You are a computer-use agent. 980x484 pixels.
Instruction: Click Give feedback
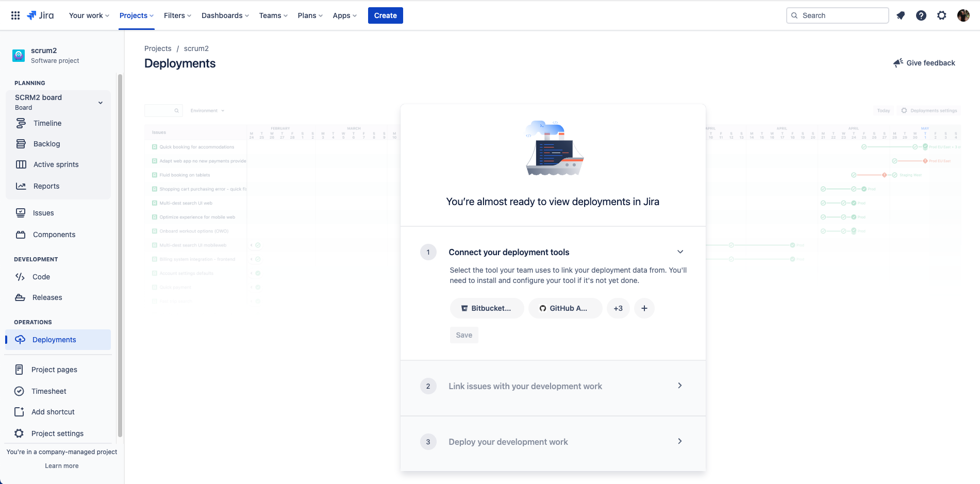click(924, 63)
